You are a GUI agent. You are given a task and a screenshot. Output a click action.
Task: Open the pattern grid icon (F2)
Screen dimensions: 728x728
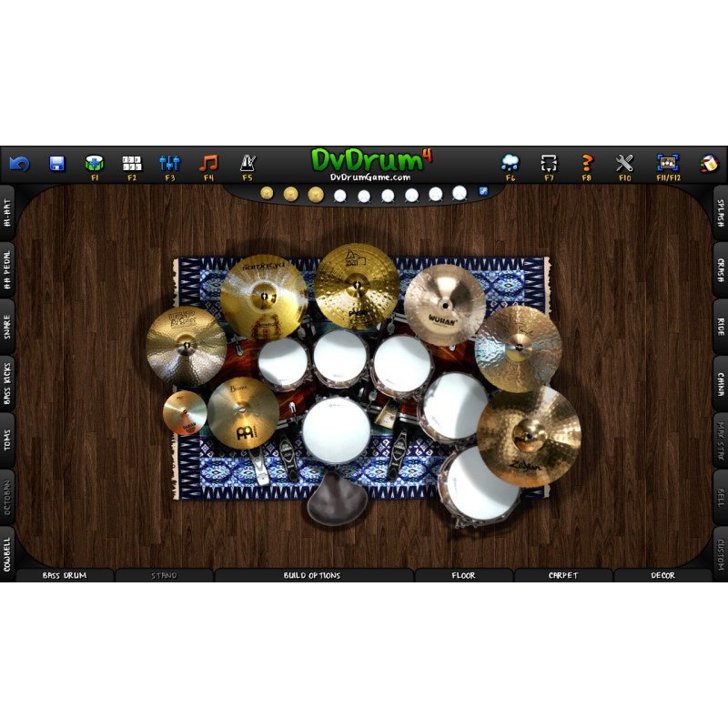coord(132,164)
